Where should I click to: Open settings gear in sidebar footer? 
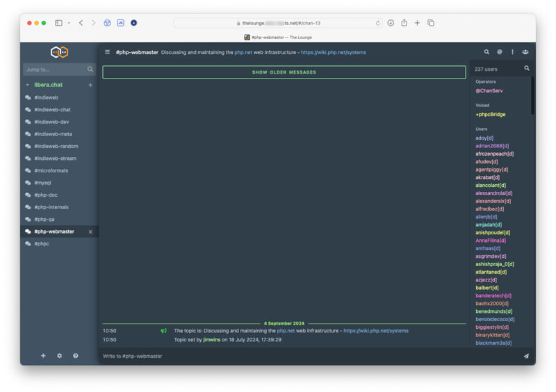pos(59,356)
